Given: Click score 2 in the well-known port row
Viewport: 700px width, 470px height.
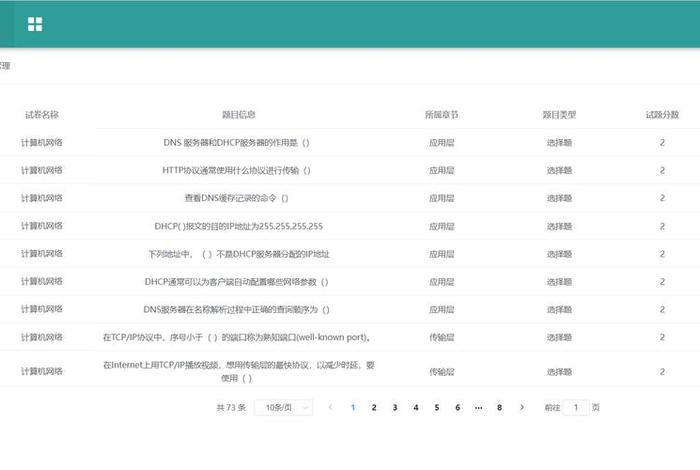Looking at the screenshot, I should click(662, 337).
